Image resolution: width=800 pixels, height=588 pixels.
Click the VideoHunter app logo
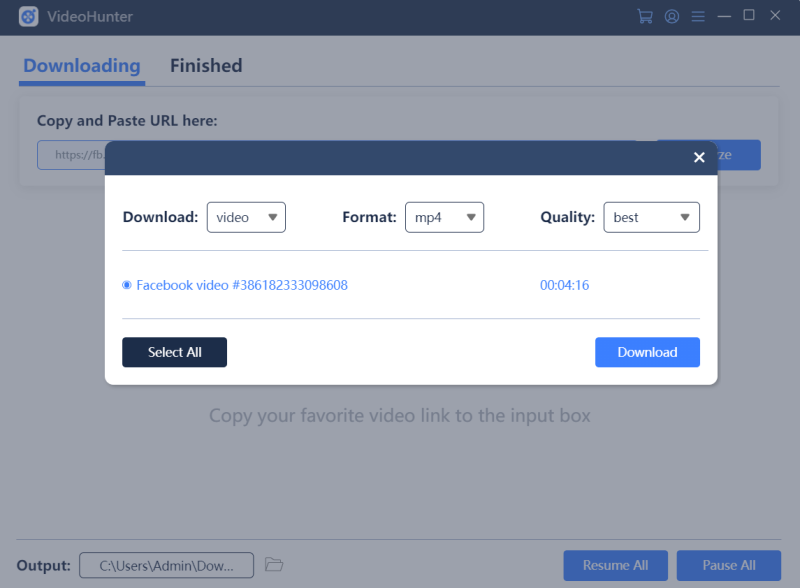click(x=29, y=16)
